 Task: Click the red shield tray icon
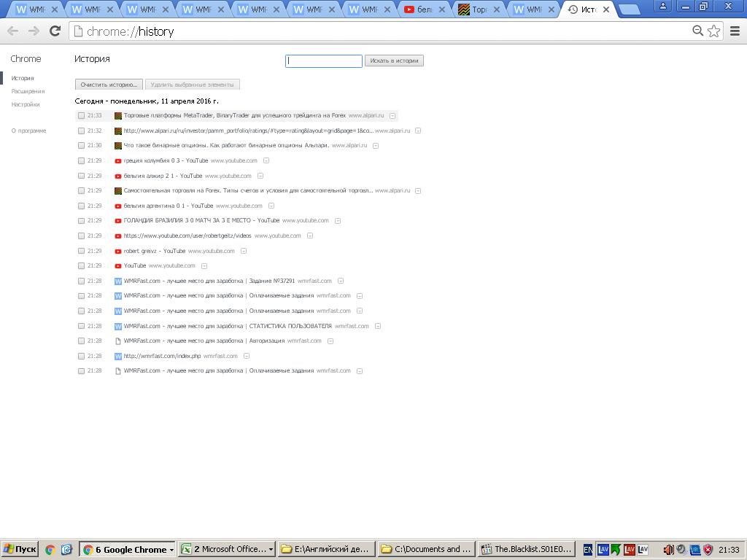click(708, 550)
